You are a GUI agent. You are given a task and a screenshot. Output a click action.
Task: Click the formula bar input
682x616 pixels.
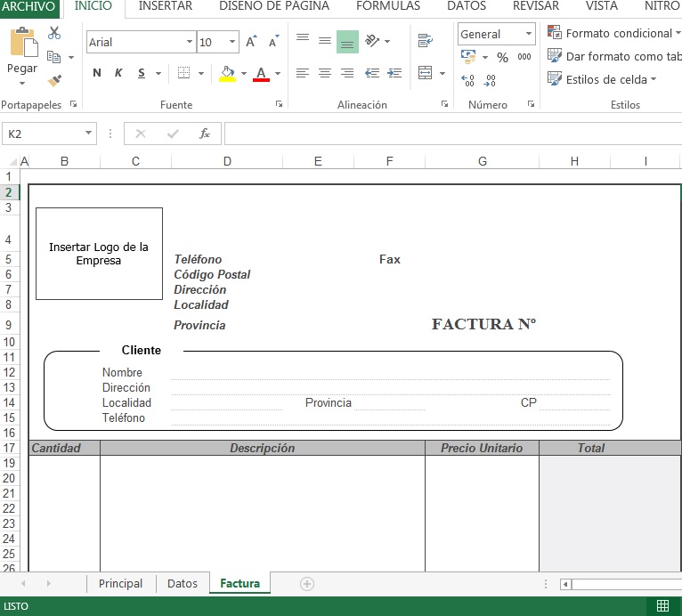click(453, 134)
